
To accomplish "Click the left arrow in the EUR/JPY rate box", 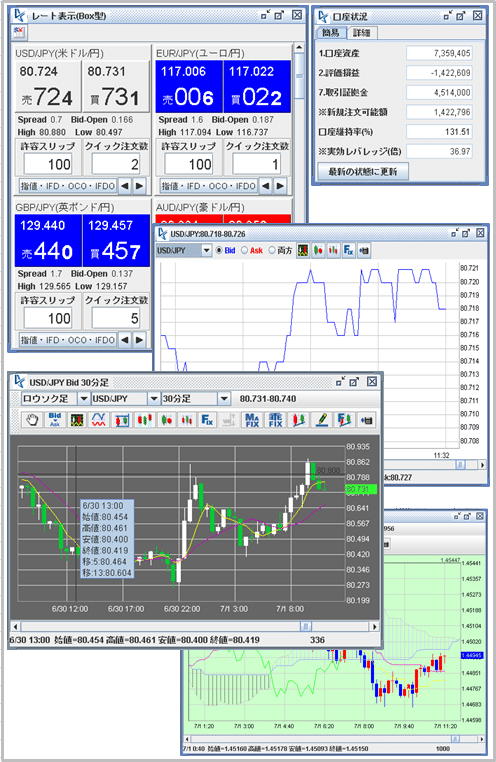I will point(266,186).
